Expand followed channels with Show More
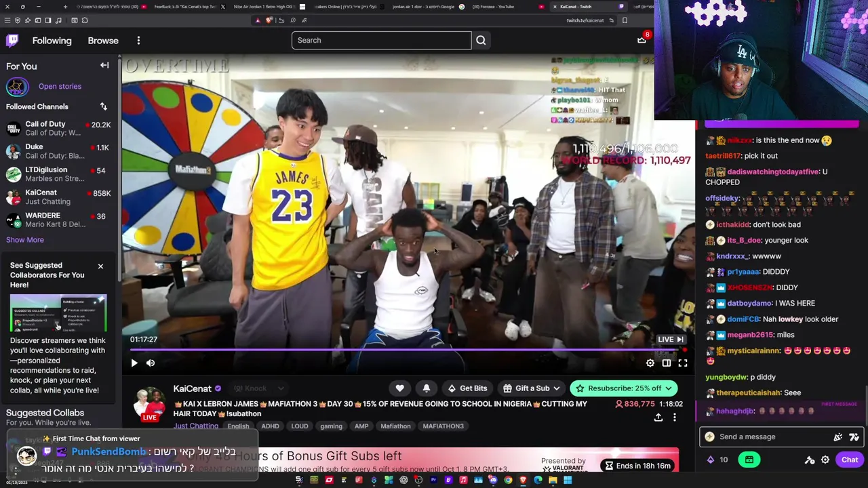Screen dimensions: 868x488 click(x=25, y=240)
